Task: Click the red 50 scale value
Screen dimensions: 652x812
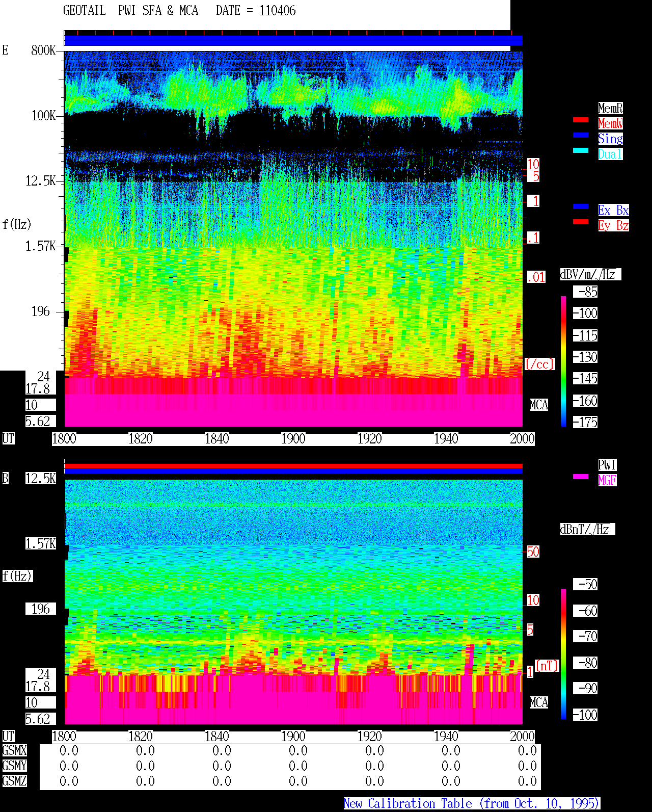Action: pos(533,552)
